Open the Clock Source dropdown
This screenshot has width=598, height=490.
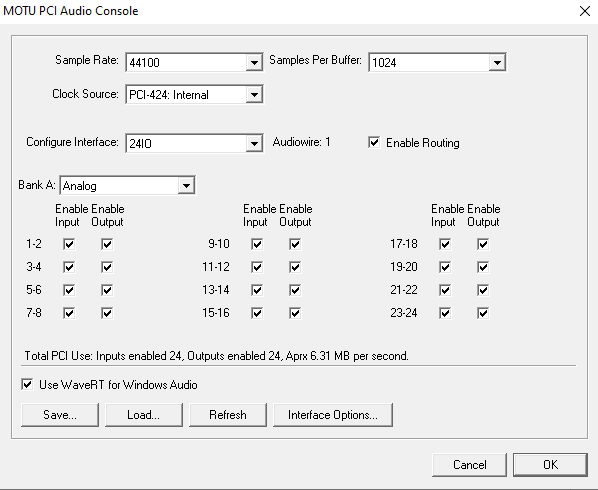[x=194, y=94]
